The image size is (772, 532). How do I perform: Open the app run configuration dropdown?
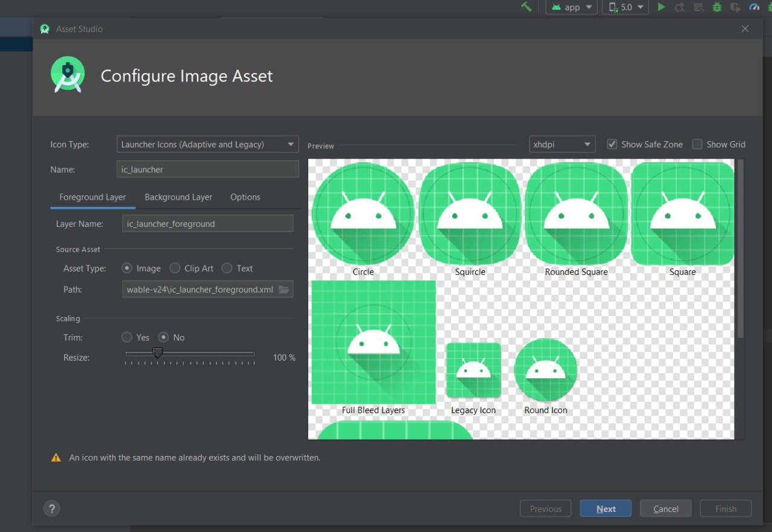point(572,7)
